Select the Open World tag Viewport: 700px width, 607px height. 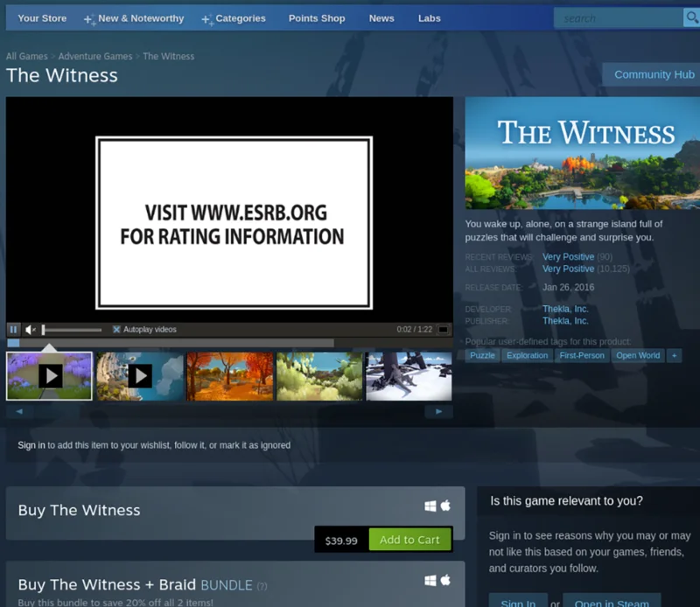click(638, 355)
